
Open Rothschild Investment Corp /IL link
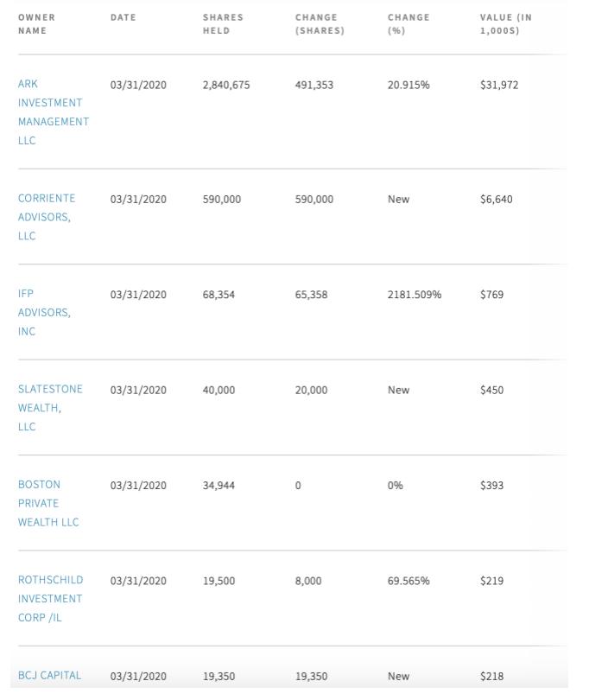50,599
